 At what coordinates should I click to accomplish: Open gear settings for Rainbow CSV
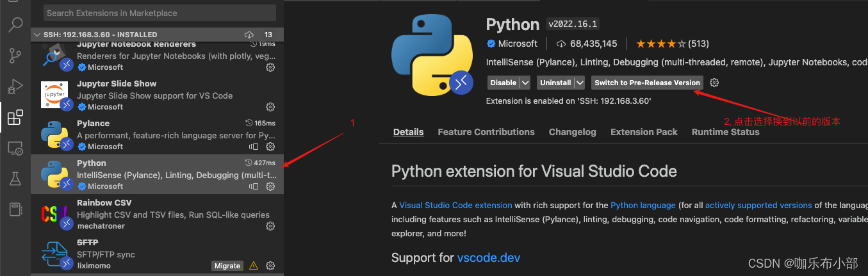click(270, 226)
